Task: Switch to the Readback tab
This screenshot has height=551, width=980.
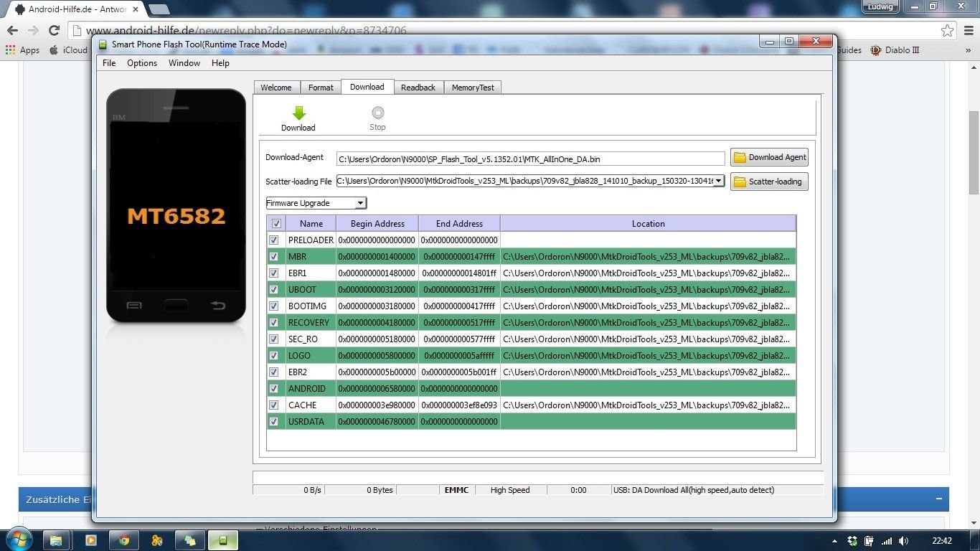Action: click(x=418, y=88)
